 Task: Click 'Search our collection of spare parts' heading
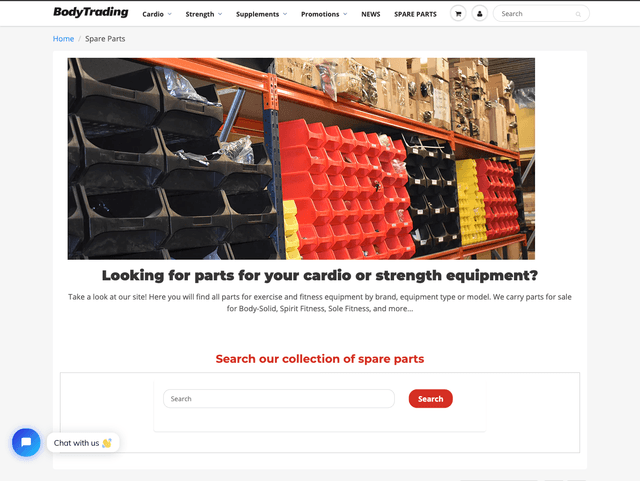pos(320,359)
